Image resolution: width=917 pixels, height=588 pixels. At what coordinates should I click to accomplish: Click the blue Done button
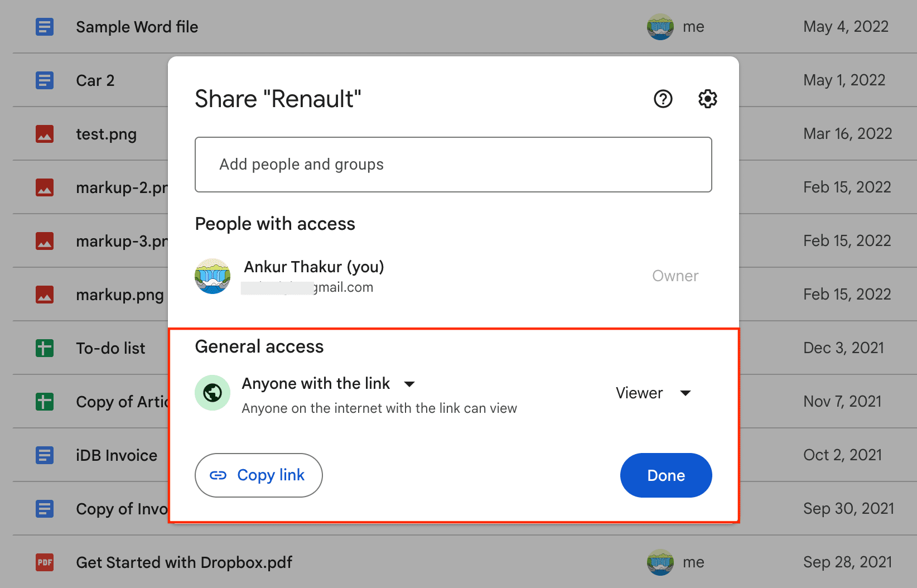[x=666, y=475]
